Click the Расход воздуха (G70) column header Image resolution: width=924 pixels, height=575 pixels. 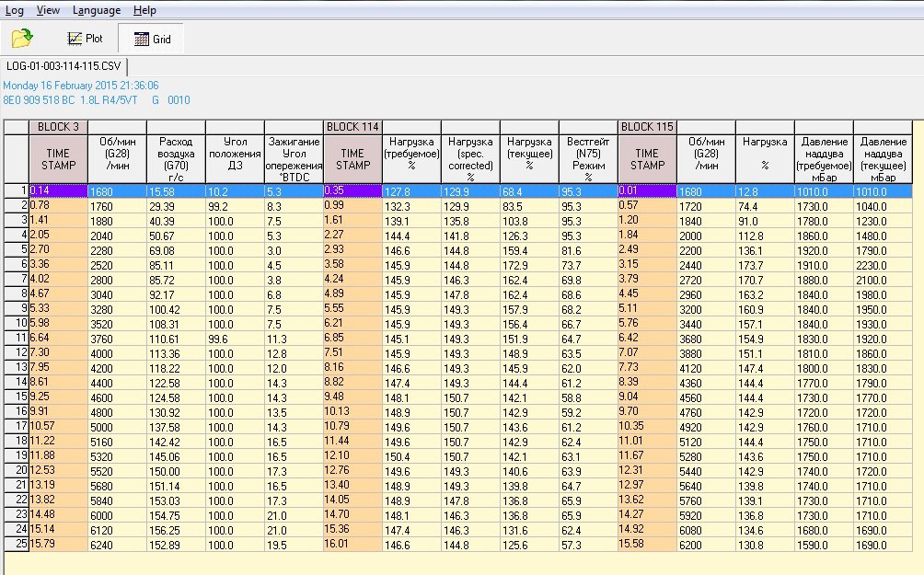point(176,159)
